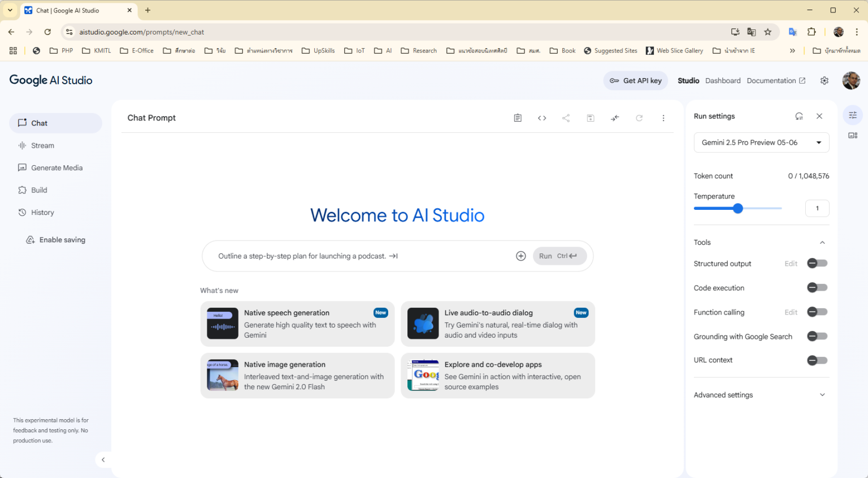Open Generate Media from the sidebar
Image resolution: width=868 pixels, height=478 pixels.
[57, 167]
